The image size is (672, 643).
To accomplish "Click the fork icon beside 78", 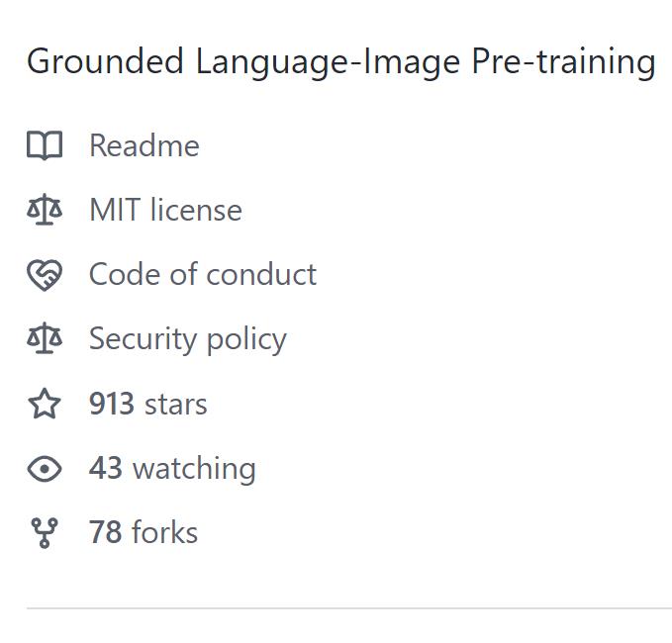I will [x=45, y=533].
